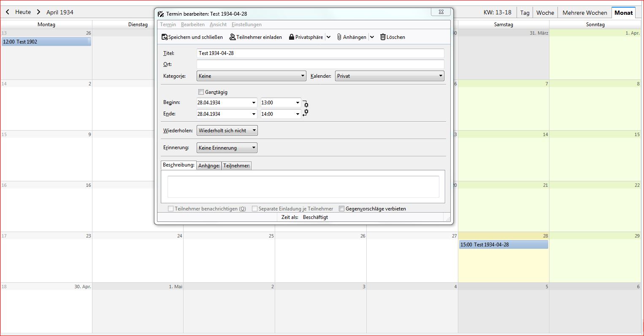
Task: Go to next month with right arrow
Action: coord(38,12)
